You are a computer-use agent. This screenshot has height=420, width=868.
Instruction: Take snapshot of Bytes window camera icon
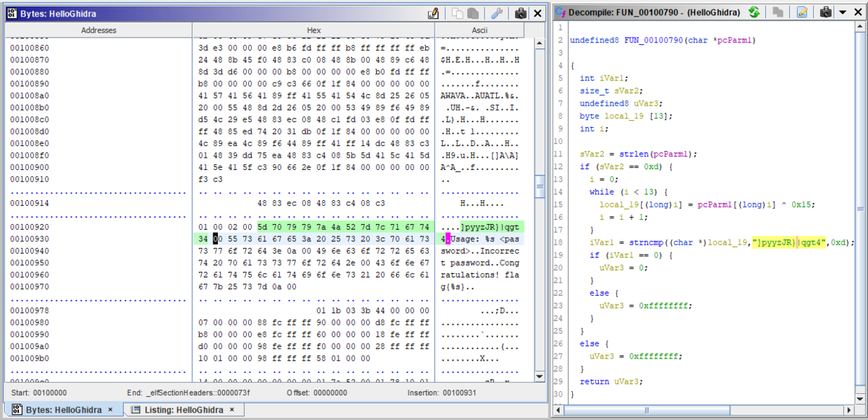click(520, 13)
